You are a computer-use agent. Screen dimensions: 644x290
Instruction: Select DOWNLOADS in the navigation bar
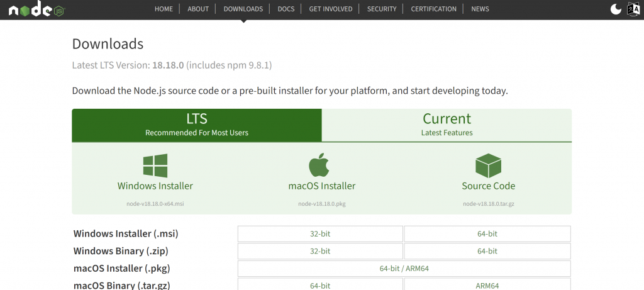(x=243, y=9)
